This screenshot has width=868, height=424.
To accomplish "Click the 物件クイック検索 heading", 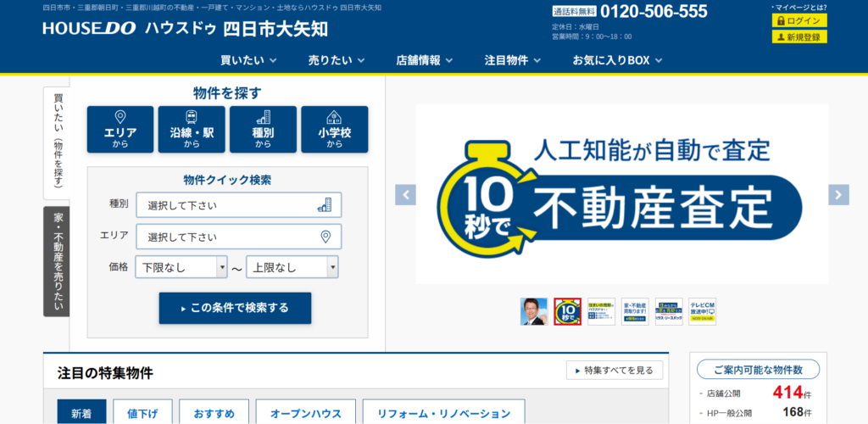I will 227,180.
